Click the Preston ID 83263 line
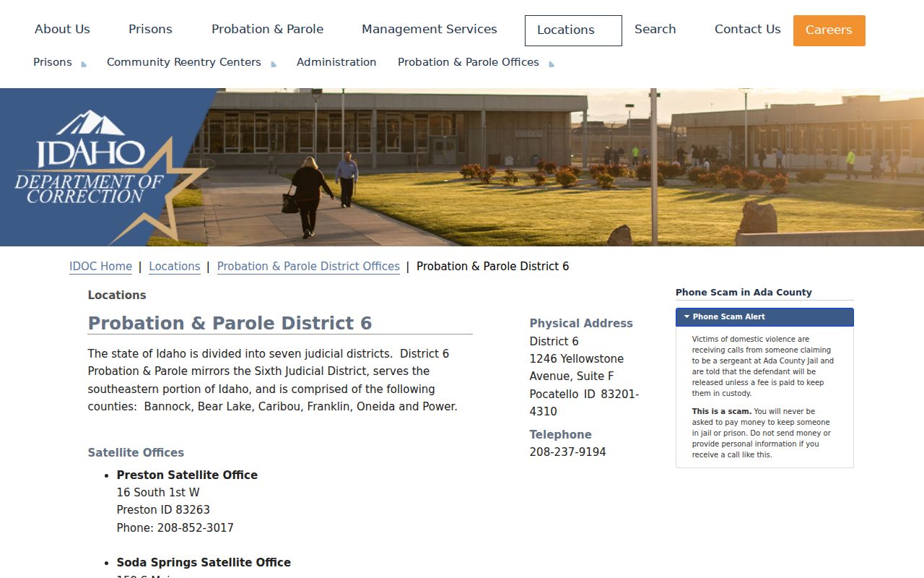The image size is (924, 578). (x=163, y=510)
